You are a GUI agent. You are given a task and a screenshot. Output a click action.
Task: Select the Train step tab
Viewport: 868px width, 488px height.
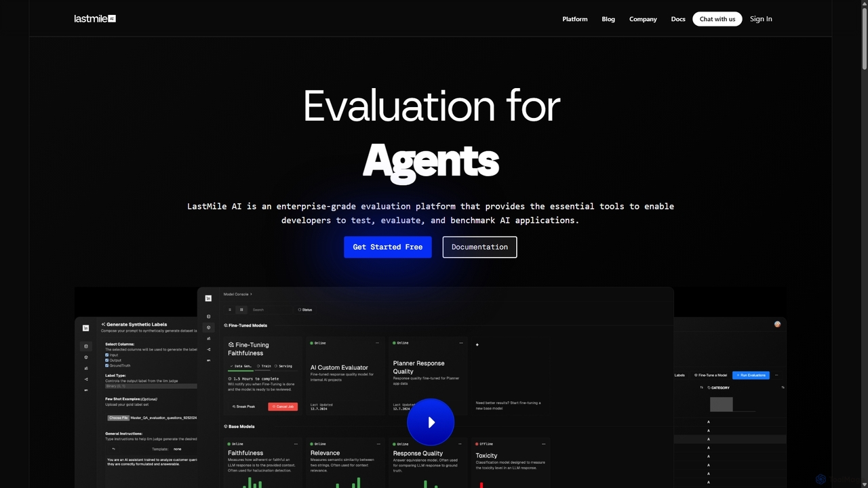(x=264, y=366)
